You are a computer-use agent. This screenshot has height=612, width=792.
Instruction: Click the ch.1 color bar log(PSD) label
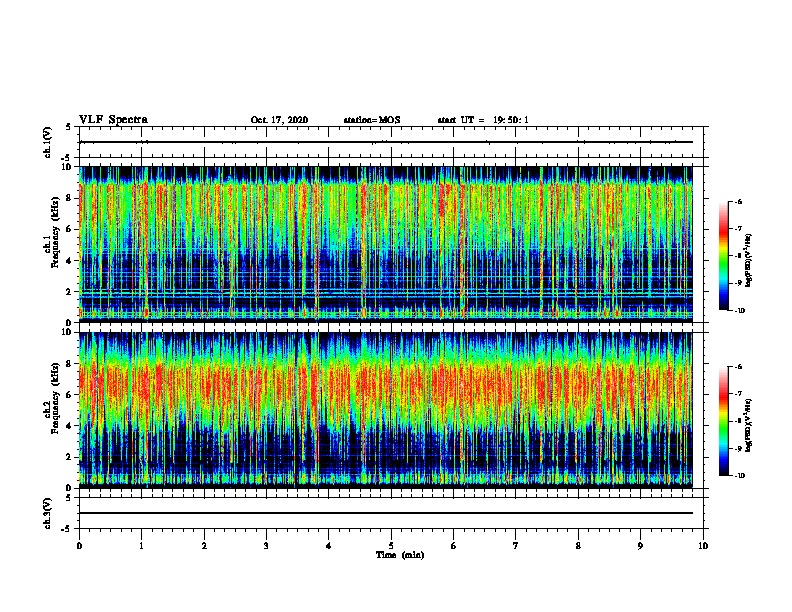(x=749, y=260)
